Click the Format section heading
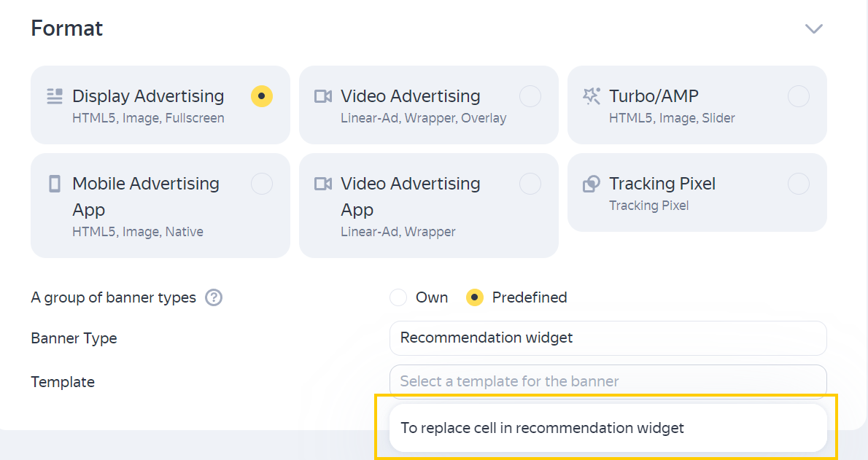 tap(67, 28)
